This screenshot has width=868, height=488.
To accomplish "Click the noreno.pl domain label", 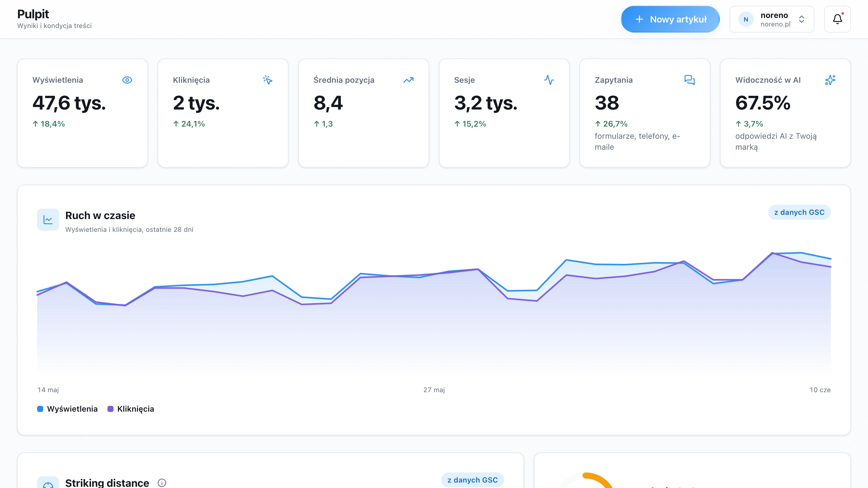I will point(775,24).
